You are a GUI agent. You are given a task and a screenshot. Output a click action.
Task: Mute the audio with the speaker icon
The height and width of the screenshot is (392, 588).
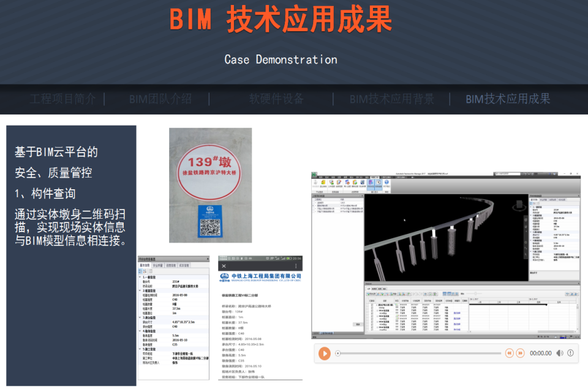pyautogui.click(x=559, y=353)
